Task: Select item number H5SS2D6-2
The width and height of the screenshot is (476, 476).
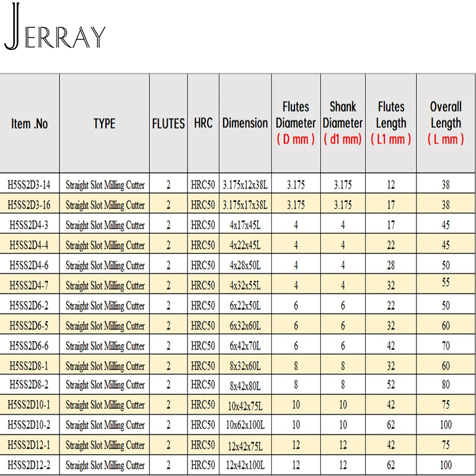Action: (29, 305)
